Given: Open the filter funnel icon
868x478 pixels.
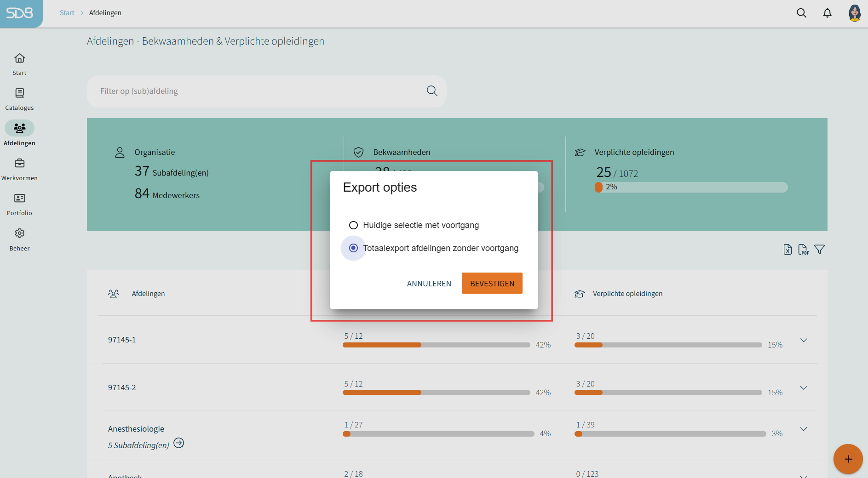Looking at the screenshot, I should [x=819, y=249].
